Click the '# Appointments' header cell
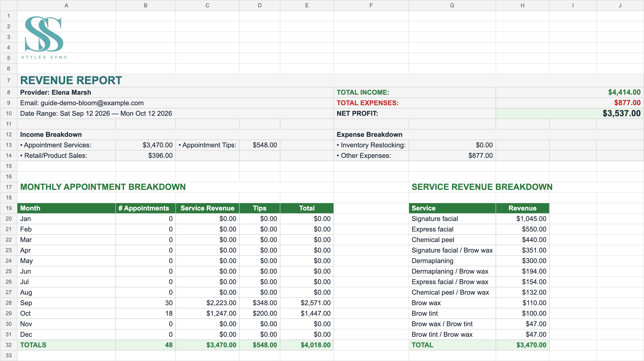 coord(145,208)
